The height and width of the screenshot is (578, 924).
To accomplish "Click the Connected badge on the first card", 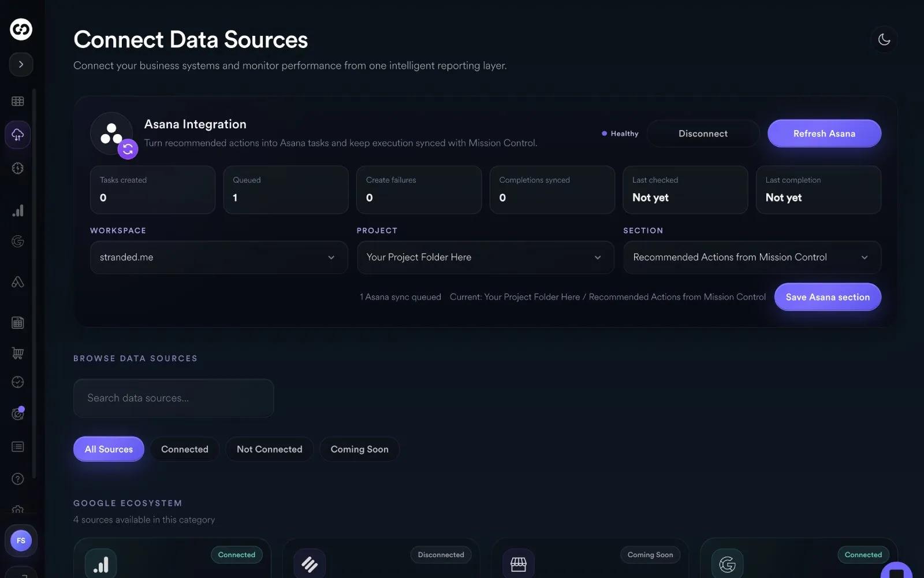I will pos(237,555).
